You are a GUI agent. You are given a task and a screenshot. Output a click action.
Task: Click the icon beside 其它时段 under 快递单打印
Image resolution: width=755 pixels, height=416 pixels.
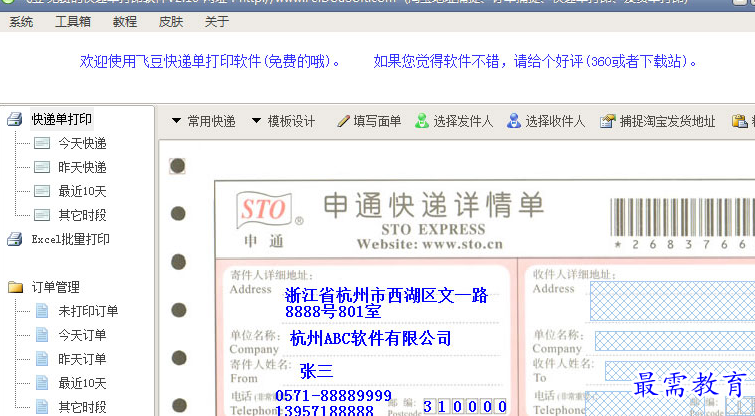(x=42, y=215)
